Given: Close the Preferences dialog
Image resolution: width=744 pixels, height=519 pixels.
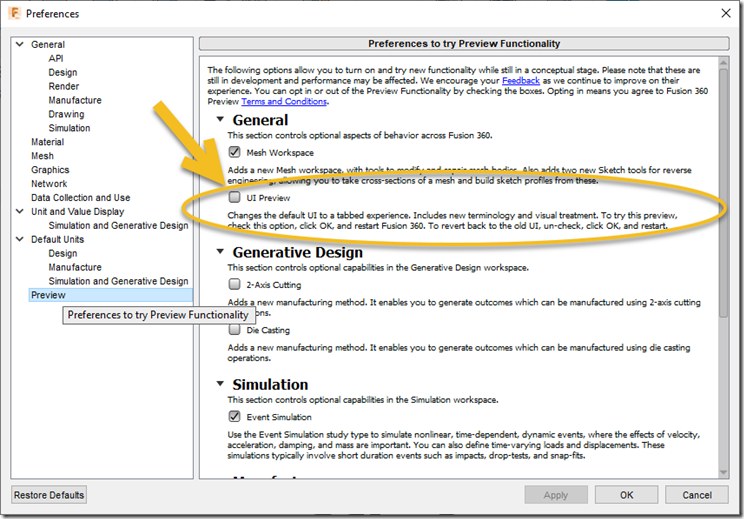Looking at the screenshot, I should 726,13.
